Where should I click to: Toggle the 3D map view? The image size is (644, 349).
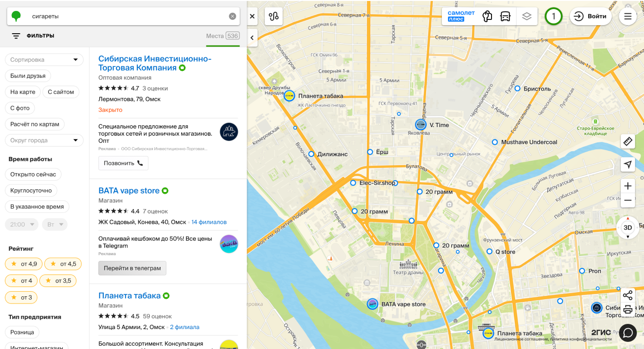coord(628,228)
